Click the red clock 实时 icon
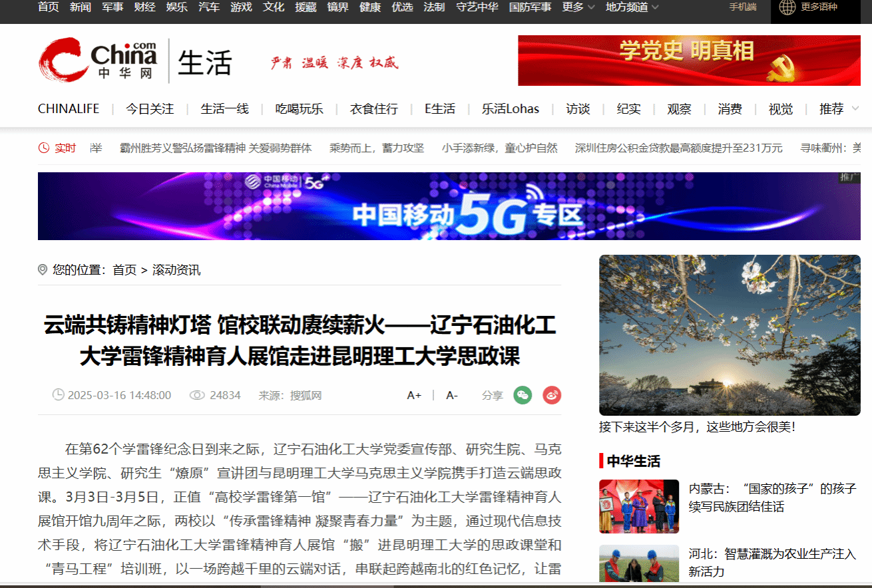872x588 pixels. (44, 148)
